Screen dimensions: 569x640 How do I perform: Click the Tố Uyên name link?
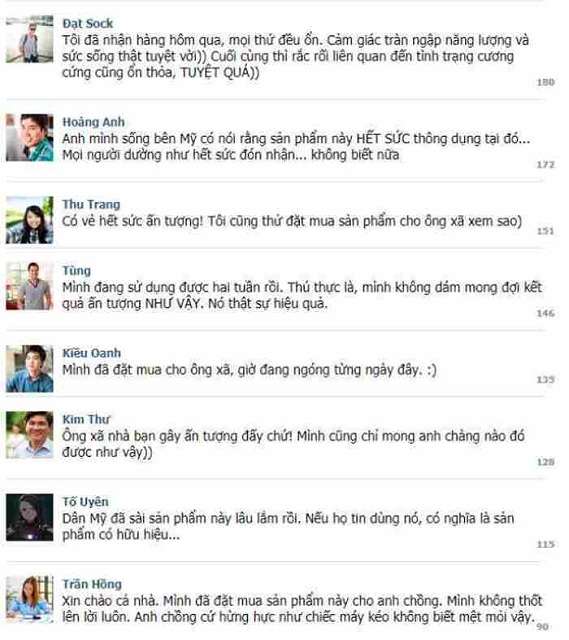point(86,502)
